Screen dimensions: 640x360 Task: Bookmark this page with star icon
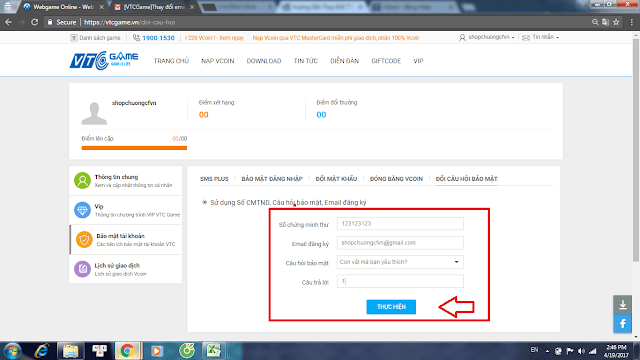click(x=616, y=22)
